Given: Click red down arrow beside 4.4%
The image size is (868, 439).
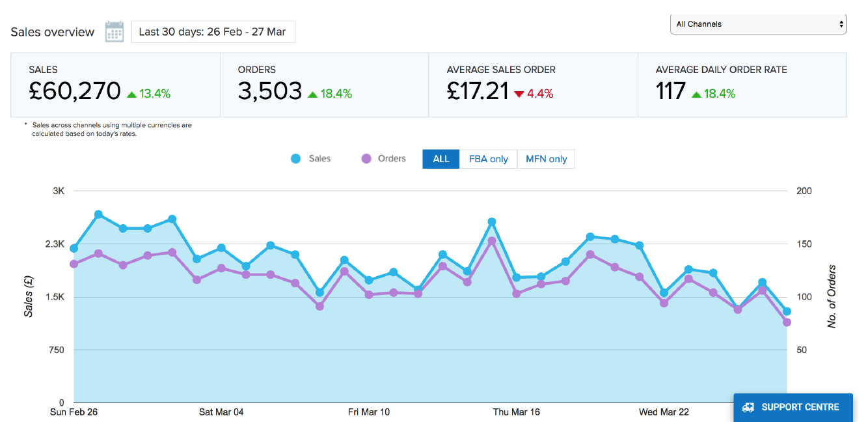Looking at the screenshot, I should point(519,94).
